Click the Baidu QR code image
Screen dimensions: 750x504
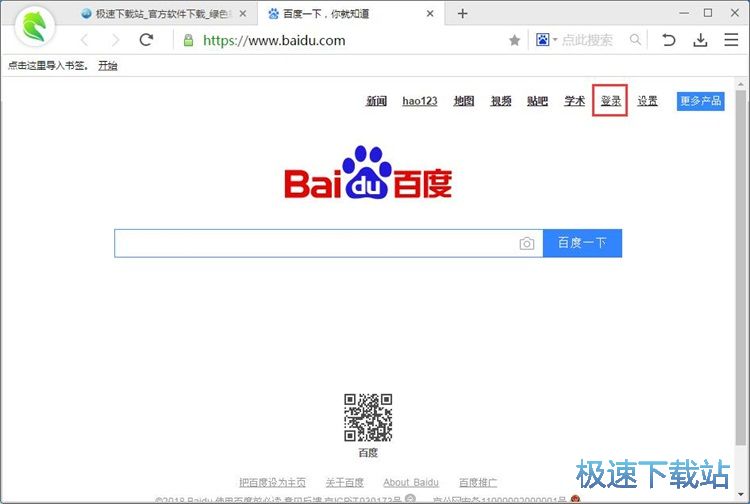pyautogui.click(x=368, y=417)
